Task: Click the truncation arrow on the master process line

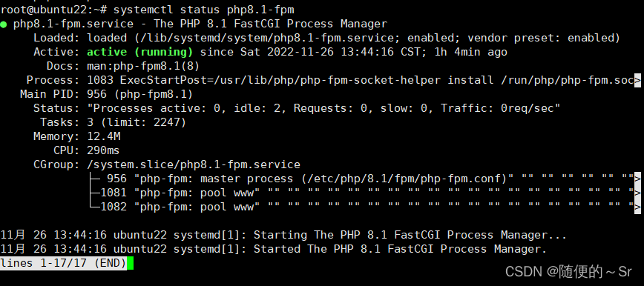Action: tap(637, 179)
